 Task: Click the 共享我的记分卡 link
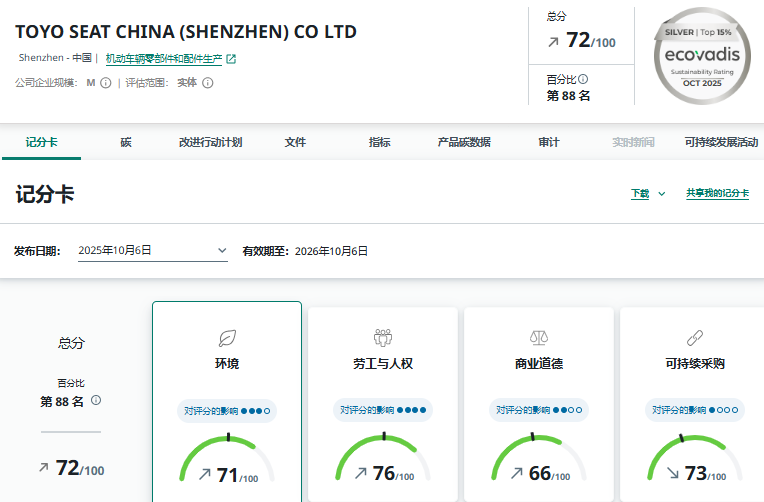tap(717, 193)
